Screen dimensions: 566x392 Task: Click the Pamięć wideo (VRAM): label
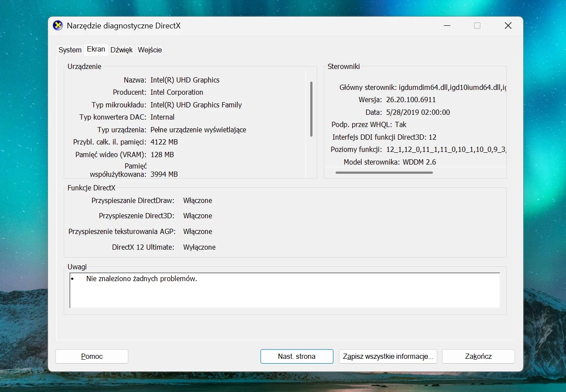click(111, 155)
